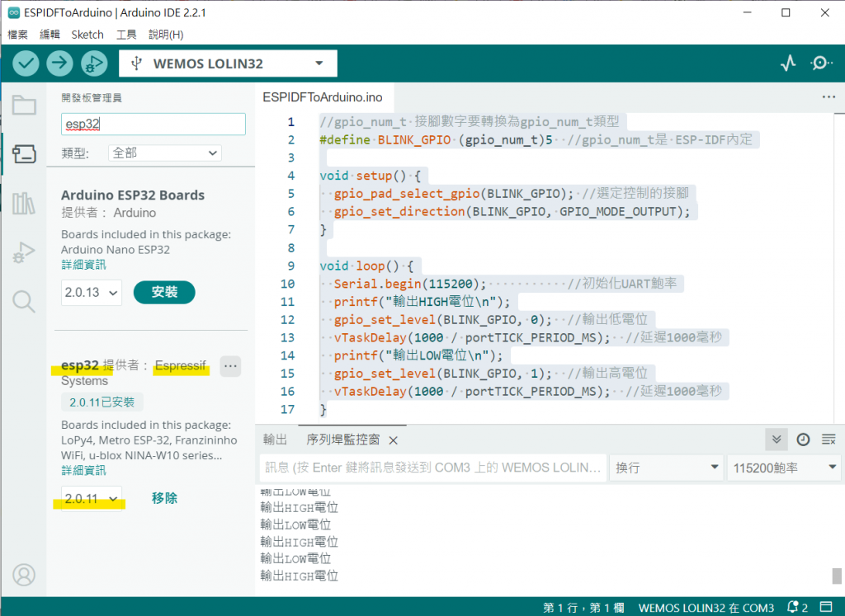
Task: Open the user account profile icon
Action: 24,575
